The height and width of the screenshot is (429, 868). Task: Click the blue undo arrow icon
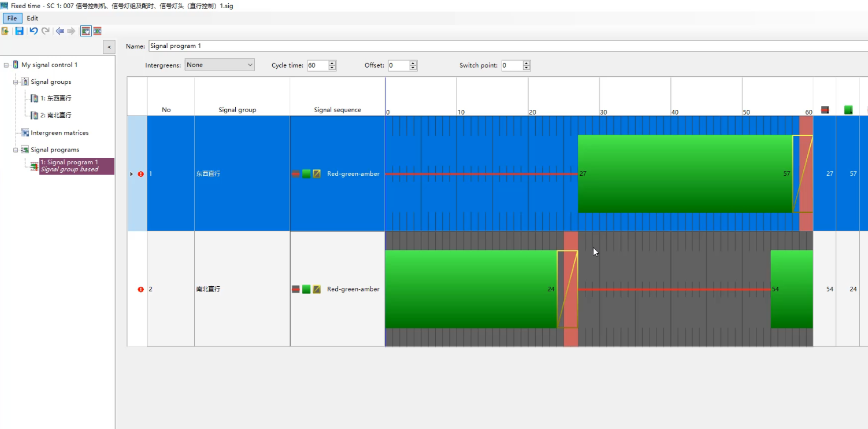tap(34, 31)
